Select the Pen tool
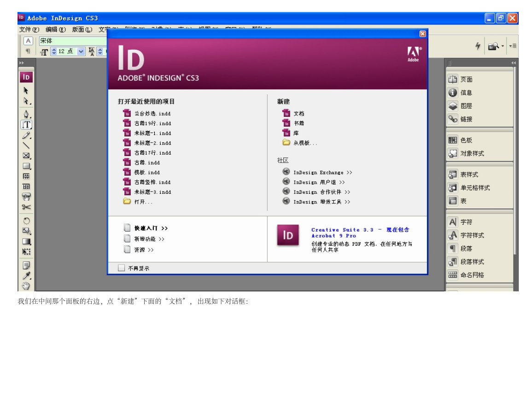Image resolution: width=532 pixels, height=411 pixels. click(x=26, y=114)
